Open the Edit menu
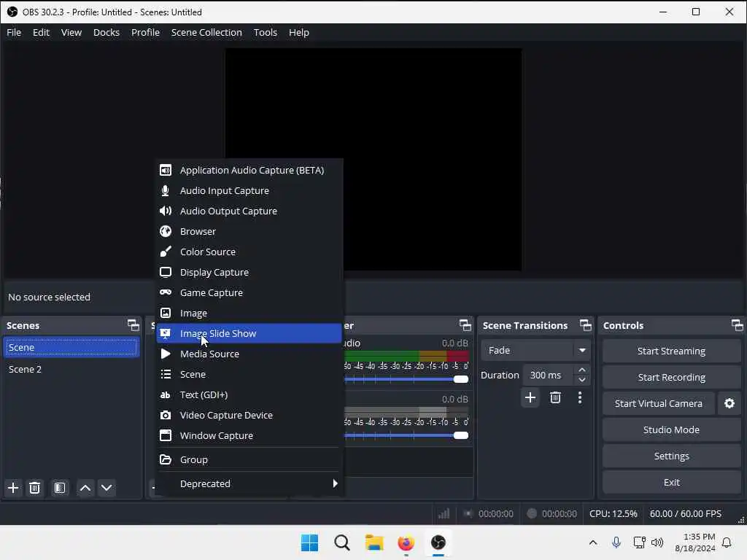This screenshot has height=560, width=747. 41,32
